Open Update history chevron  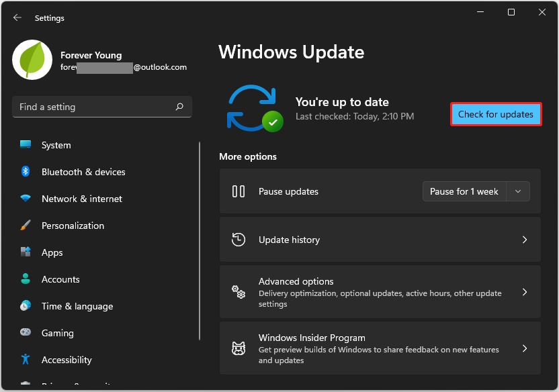click(x=525, y=240)
